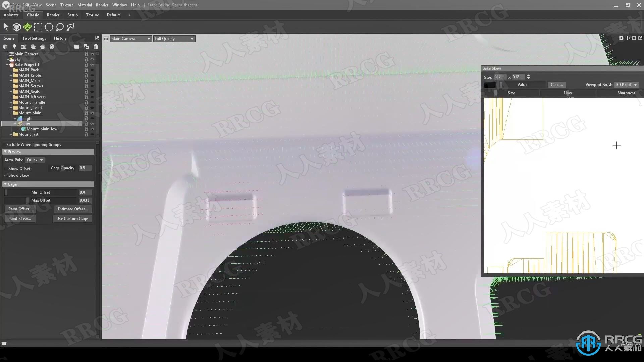The image size is (644, 362).
Task: Pop out the viewport window
Action: (x=640, y=38)
